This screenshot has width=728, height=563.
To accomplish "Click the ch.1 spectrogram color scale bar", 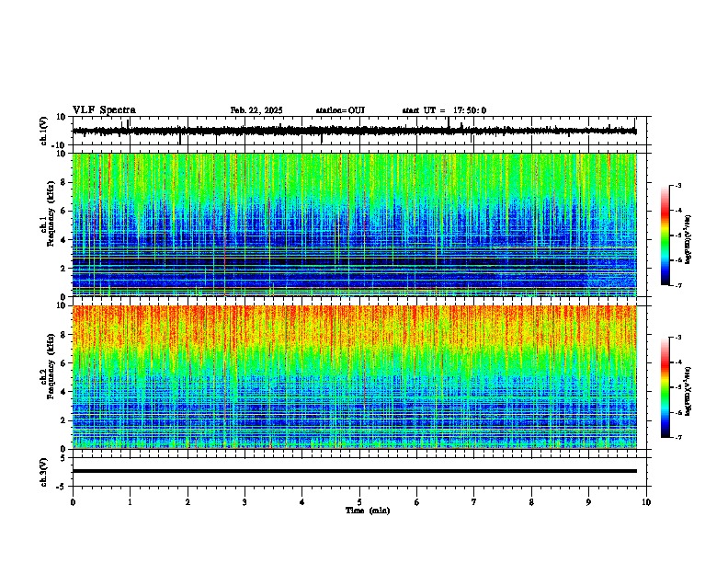I will tap(665, 236).
